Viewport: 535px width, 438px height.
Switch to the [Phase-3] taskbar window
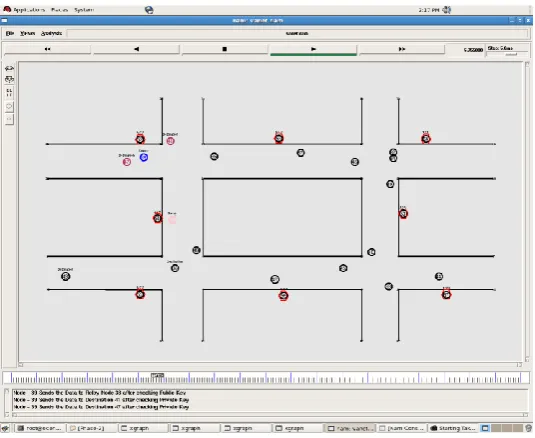click(91, 428)
